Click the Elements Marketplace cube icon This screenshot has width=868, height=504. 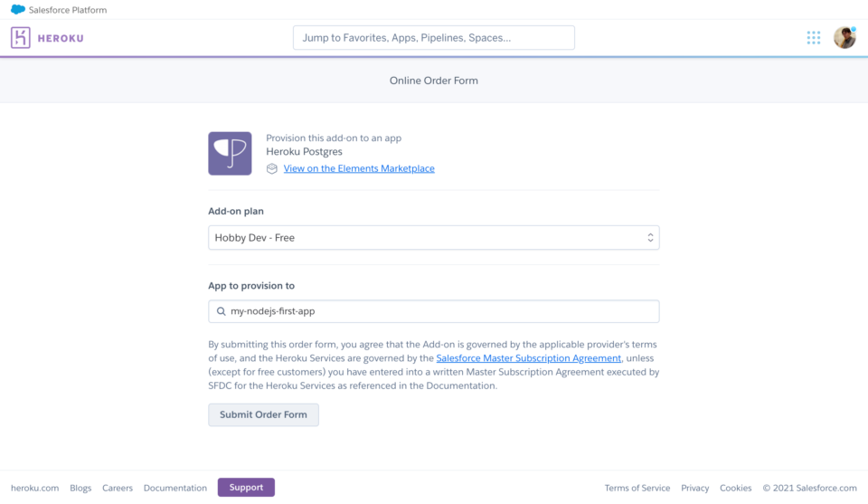pos(272,168)
